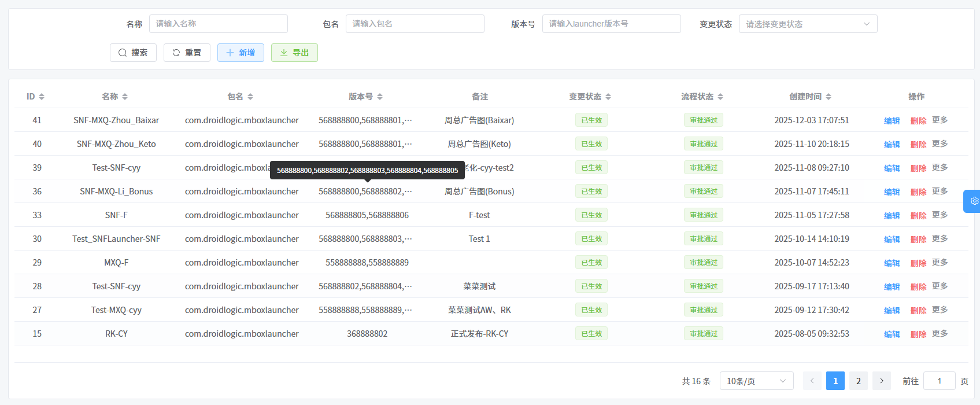Click version cell 568888805,568888806
This screenshot has width=980, height=405.
click(367, 215)
